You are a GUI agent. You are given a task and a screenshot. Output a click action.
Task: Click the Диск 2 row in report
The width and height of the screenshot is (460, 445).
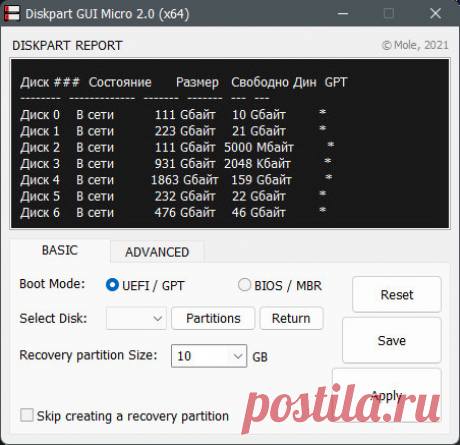(x=177, y=147)
